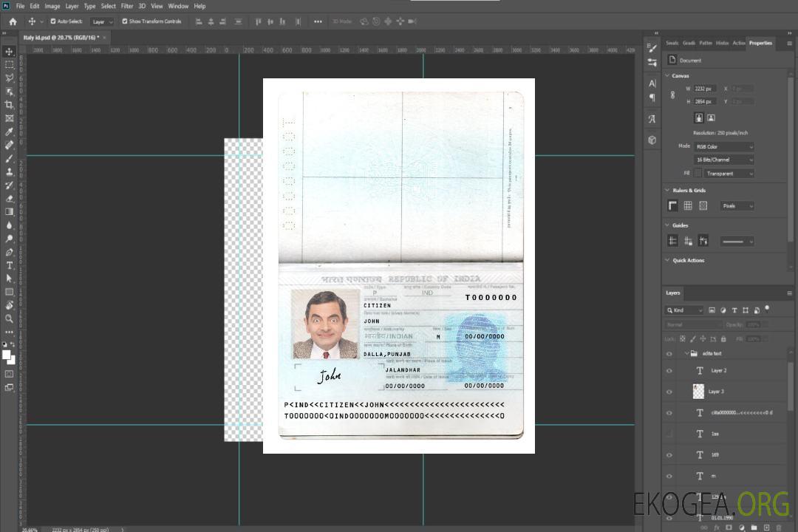The width and height of the screenshot is (798, 532).
Task: Click the canvas width W field
Action: click(705, 89)
